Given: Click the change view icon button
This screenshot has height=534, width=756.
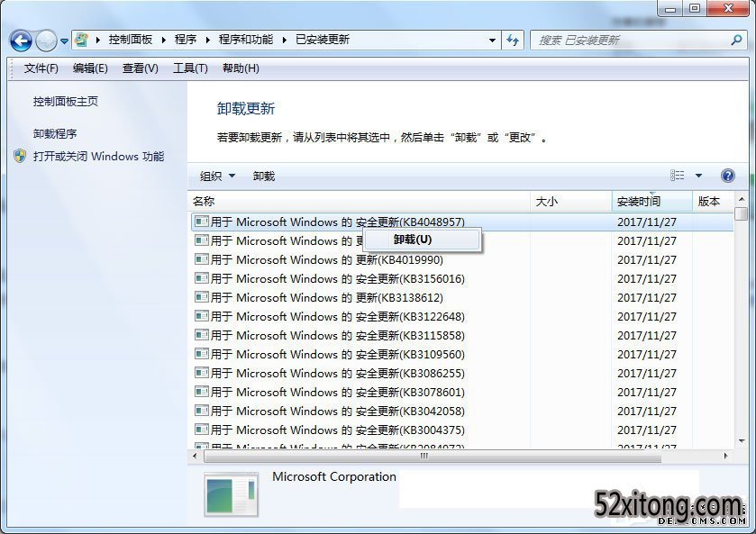Looking at the screenshot, I should [677, 176].
